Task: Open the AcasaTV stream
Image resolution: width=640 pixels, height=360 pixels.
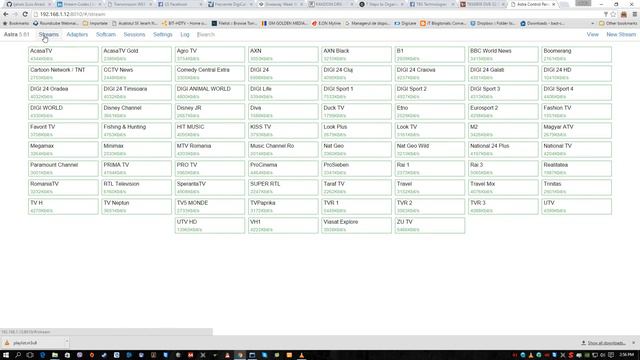Action: (x=63, y=54)
